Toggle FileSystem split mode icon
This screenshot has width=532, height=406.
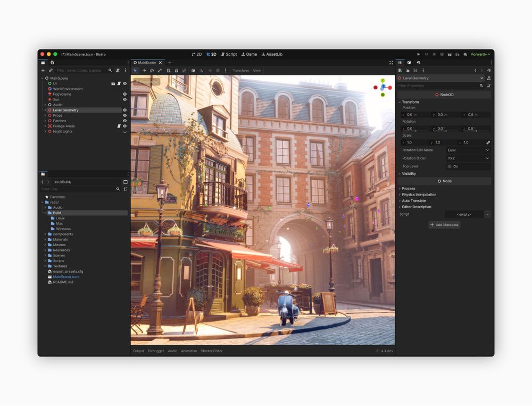click(x=126, y=182)
